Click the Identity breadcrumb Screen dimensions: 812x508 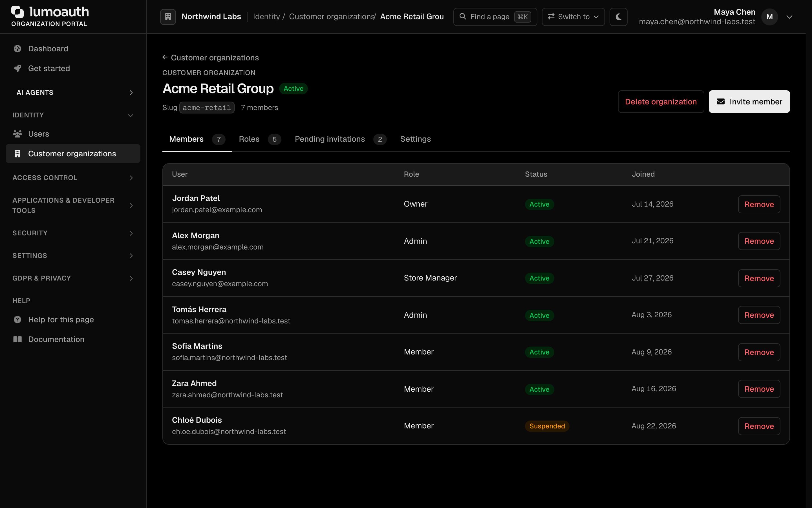(266, 16)
